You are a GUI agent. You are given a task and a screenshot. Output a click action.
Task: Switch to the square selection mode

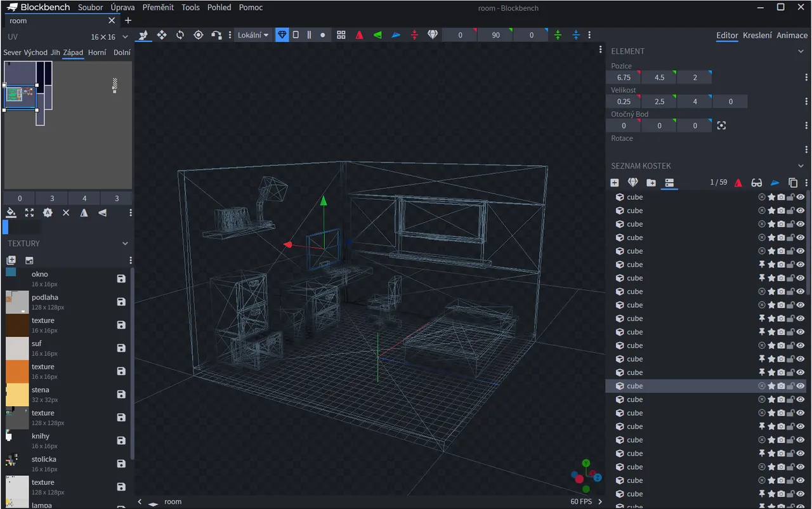tap(296, 35)
